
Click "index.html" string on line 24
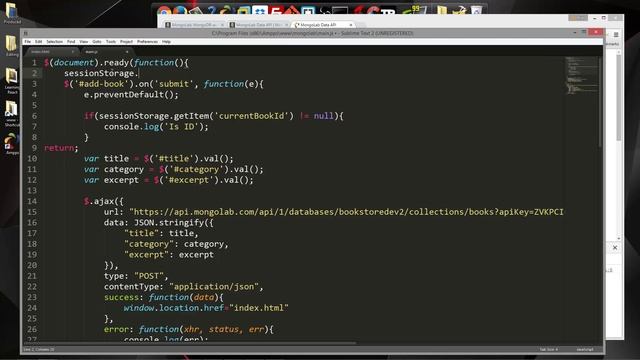259,308
